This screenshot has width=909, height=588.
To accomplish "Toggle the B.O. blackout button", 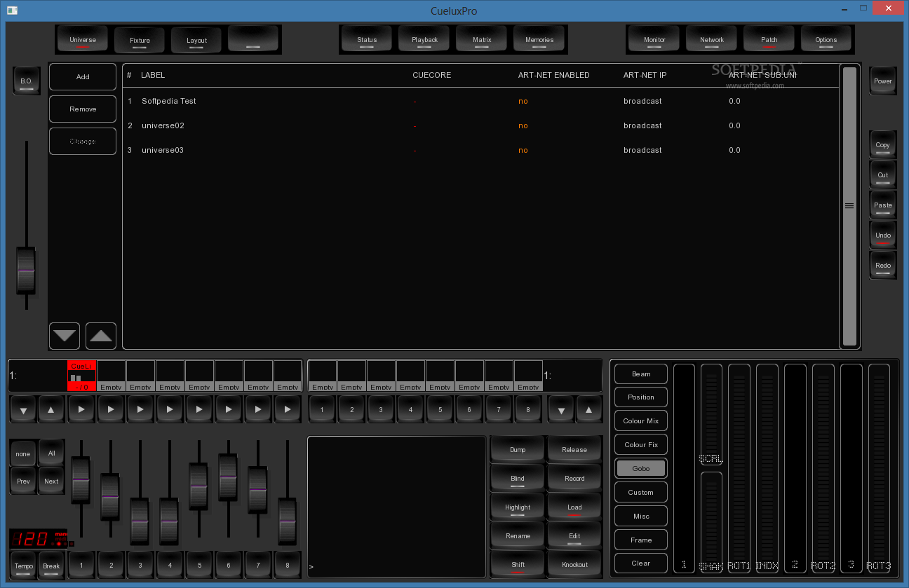I will tap(27, 81).
